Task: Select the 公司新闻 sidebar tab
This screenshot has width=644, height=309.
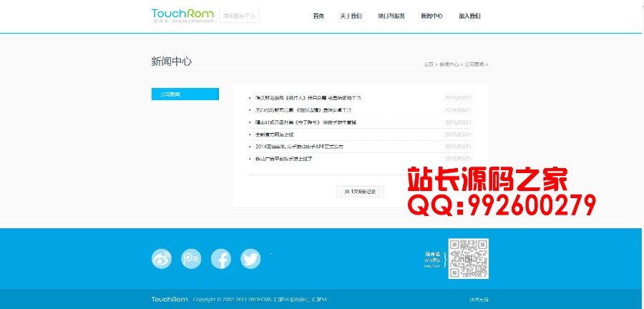Action: click(x=185, y=94)
